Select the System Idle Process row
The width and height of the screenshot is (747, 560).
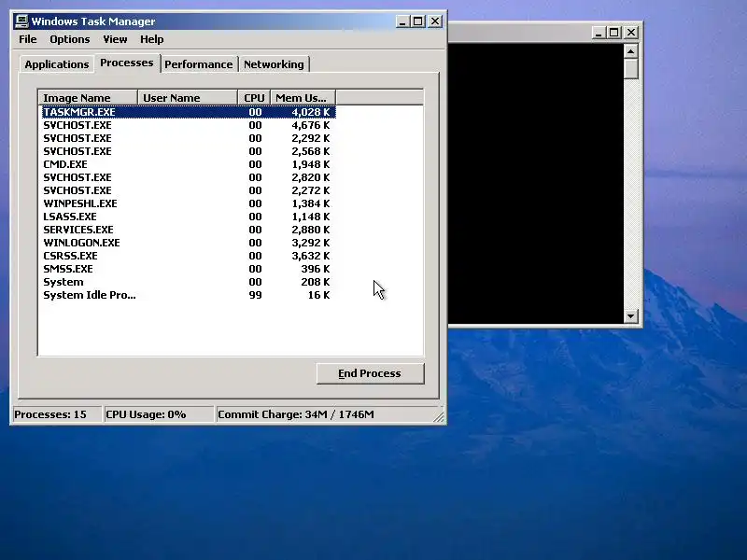coord(189,295)
